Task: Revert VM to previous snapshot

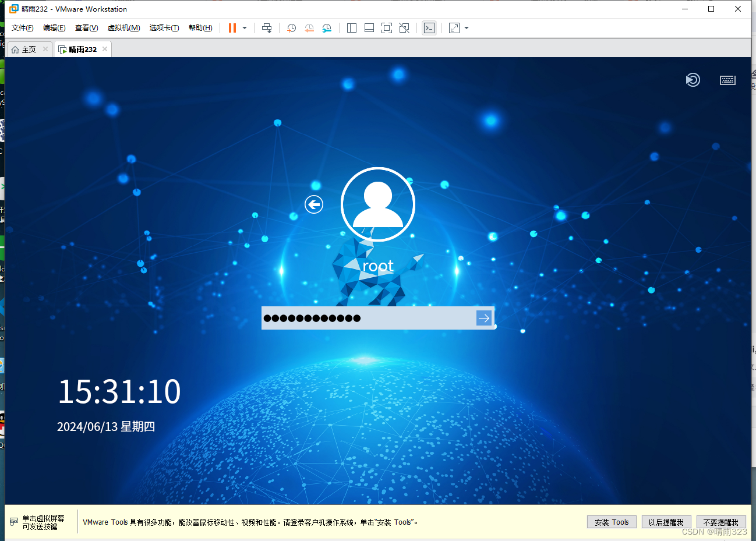Action: point(309,28)
